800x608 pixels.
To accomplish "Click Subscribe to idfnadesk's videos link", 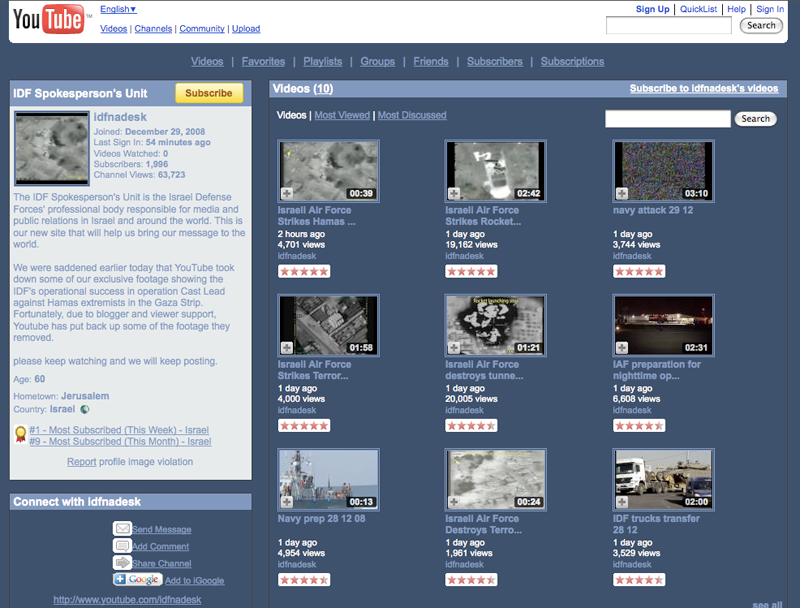I will coord(704,88).
